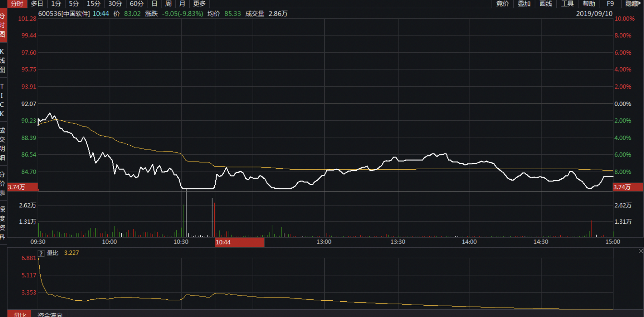Enable the 画线 drawing line tool
Image resolution: width=644 pixels, height=317 pixels.
click(546, 4)
